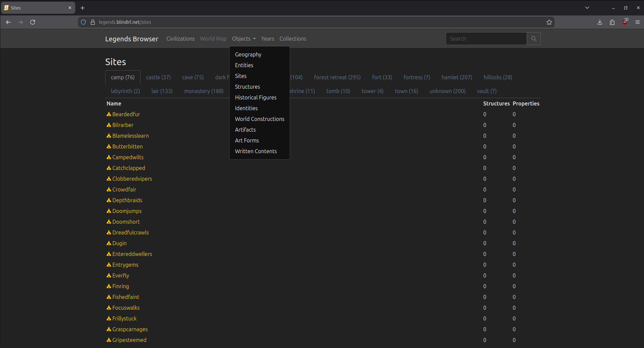The width and height of the screenshot is (644, 348).
Task: Click the search magnifier button
Action: point(533,39)
